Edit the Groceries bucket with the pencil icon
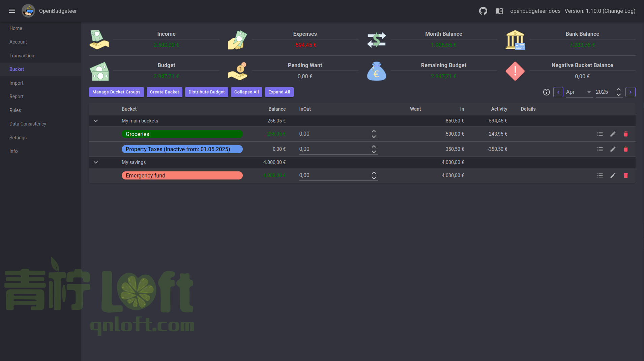This screenshot has width=644, height=361. click(612, 134)
